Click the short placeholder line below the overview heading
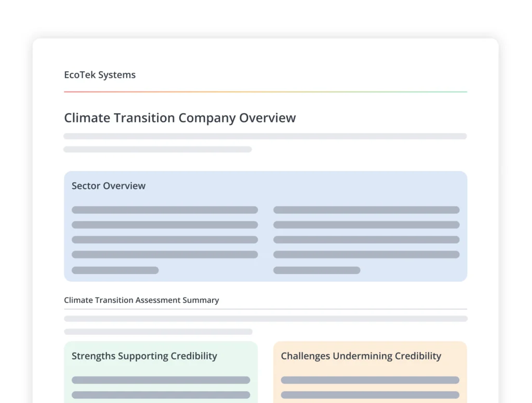532x403 pixels. pos(157,150)
